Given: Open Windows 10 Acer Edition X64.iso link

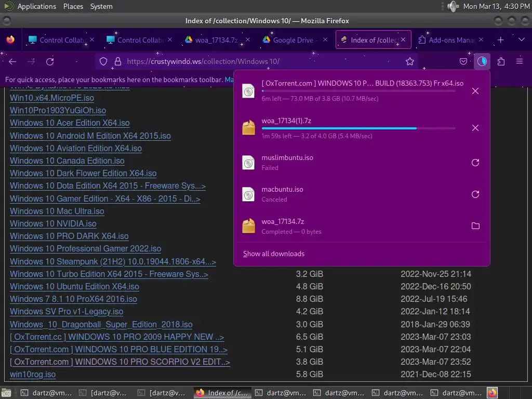Looking at the screenshot, I should point(70,123).
